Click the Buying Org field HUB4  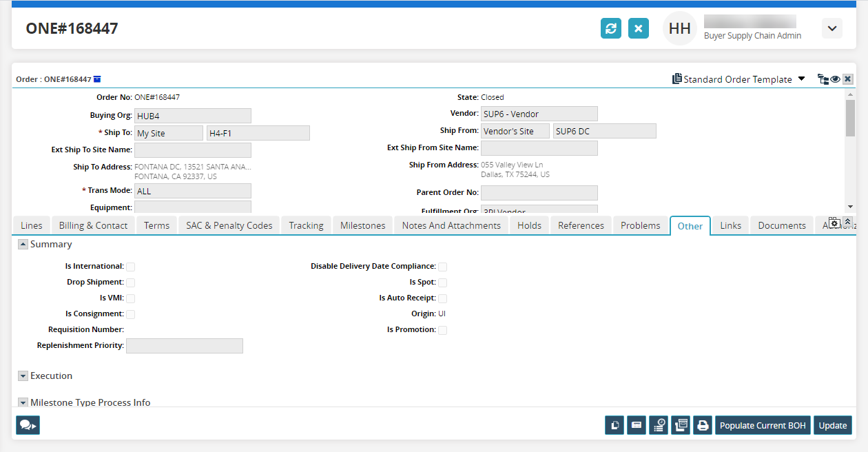pos(193,116)
